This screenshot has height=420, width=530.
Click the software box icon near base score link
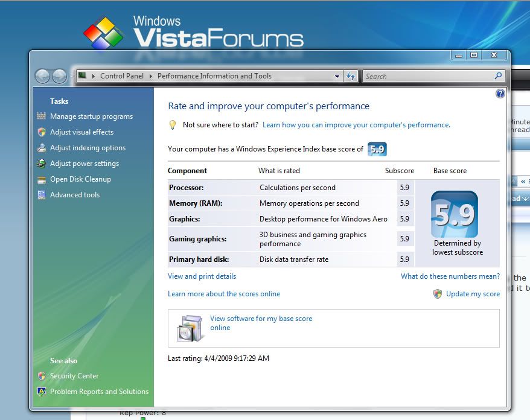tap(190, 328)
